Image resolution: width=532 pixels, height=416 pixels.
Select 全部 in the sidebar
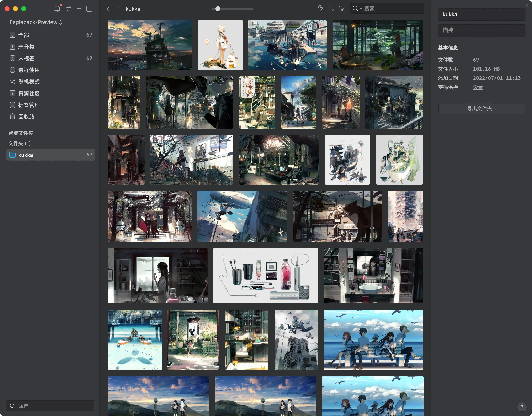tap(51, 35)
